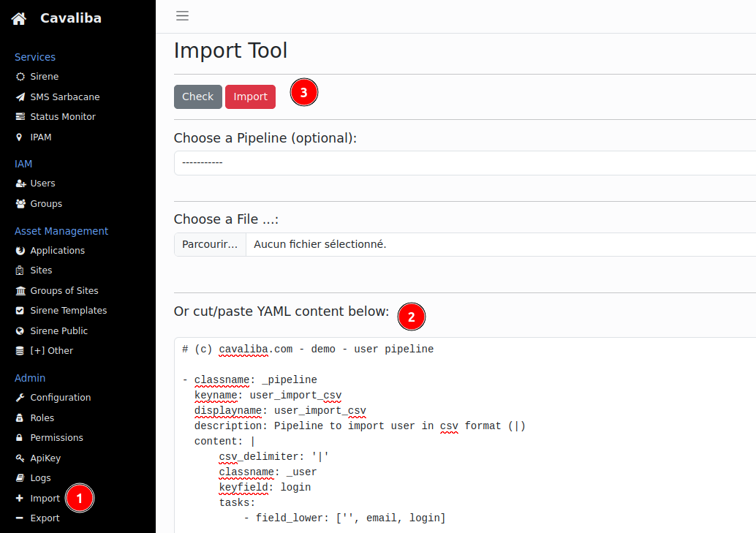
Task: View the Logs page
Action: click(x=41, y=477)
